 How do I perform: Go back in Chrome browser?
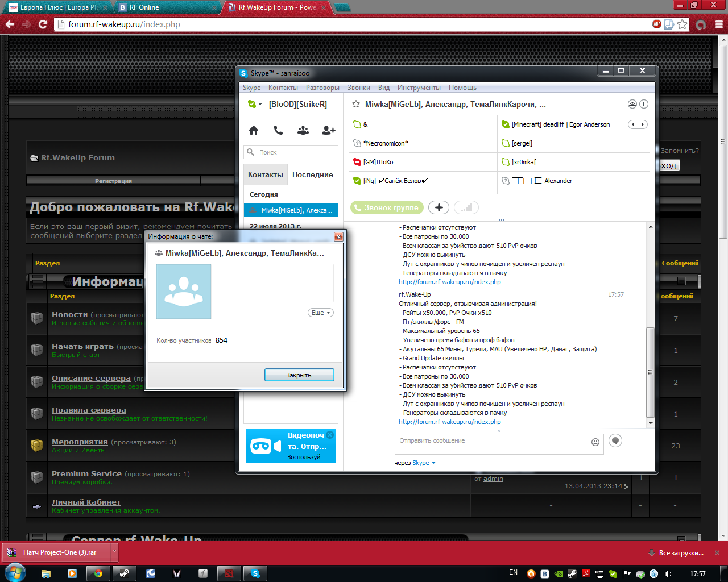point(10,24)
